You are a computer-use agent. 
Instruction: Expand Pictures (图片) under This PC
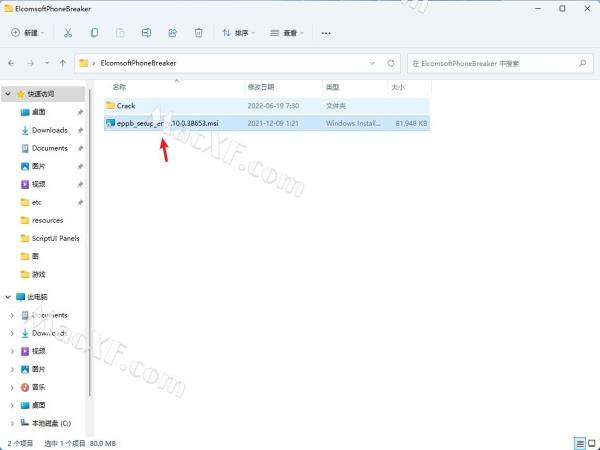pyautogui.click(x=12, y=369)
